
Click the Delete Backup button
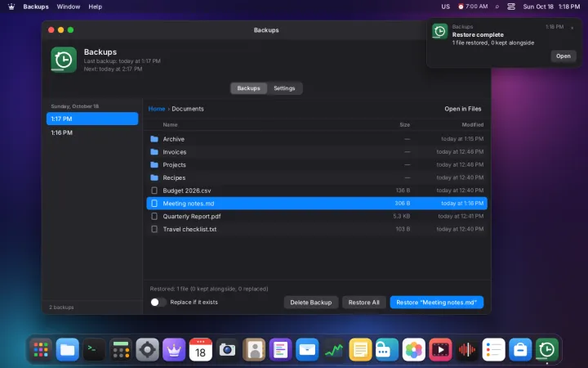click(x=311, y=303)
